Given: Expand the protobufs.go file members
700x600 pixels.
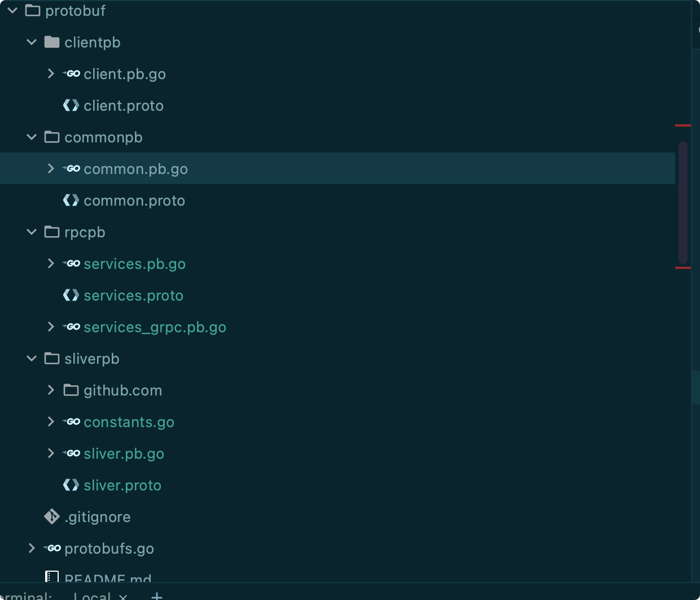Looking at the screenshot, I should click(31, 548).
